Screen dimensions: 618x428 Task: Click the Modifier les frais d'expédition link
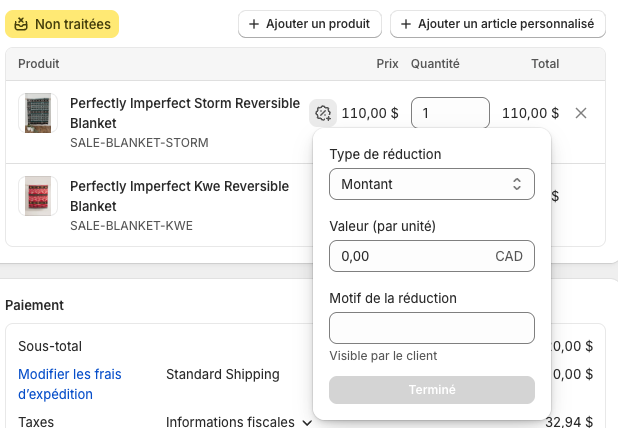[69, 384]
